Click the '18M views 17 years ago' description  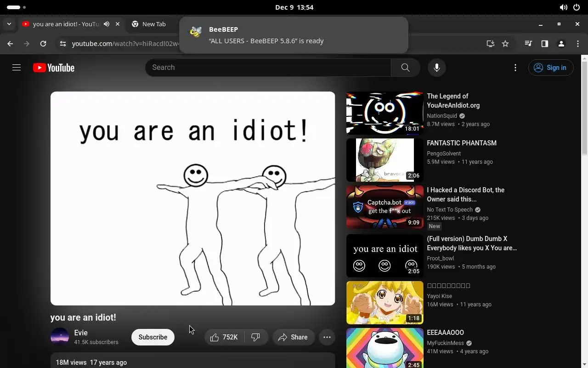click(91, 362)
